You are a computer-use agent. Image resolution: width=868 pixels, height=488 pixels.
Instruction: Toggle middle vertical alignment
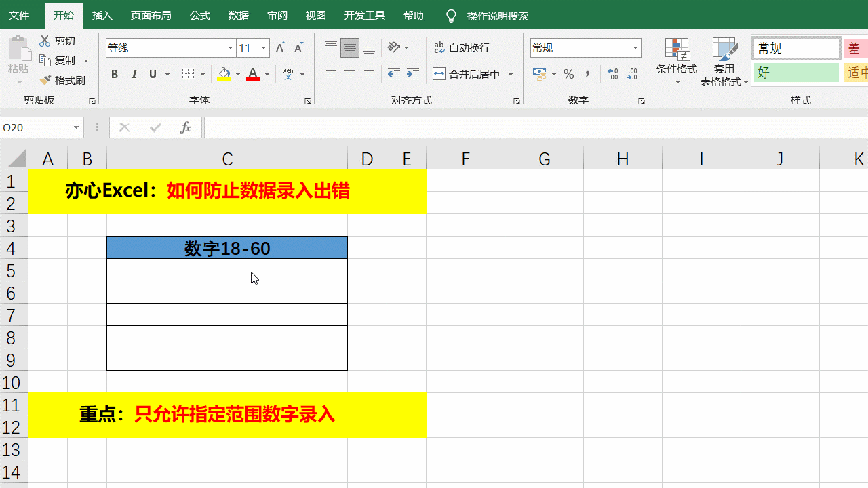click(x=350, y=47)
